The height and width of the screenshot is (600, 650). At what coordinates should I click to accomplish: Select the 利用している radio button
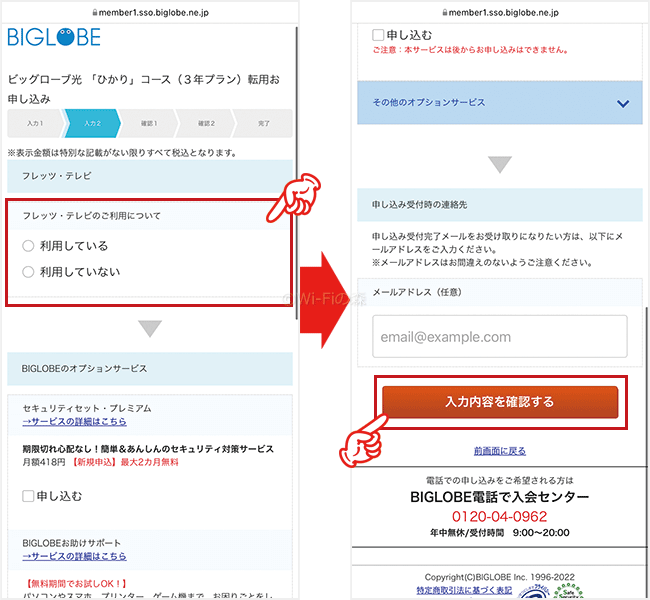coord(28,246)
